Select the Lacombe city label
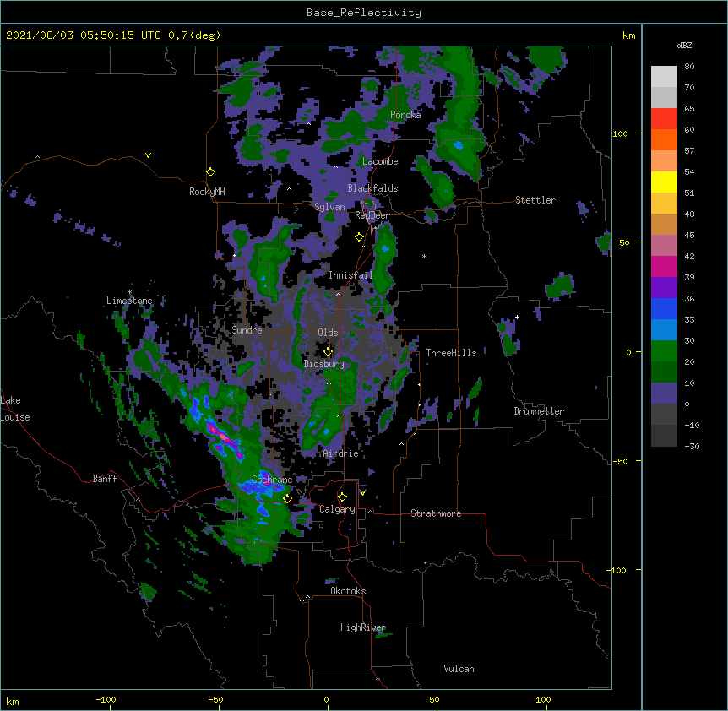Viewport: 728px width, 711px height. coord(380,161)
